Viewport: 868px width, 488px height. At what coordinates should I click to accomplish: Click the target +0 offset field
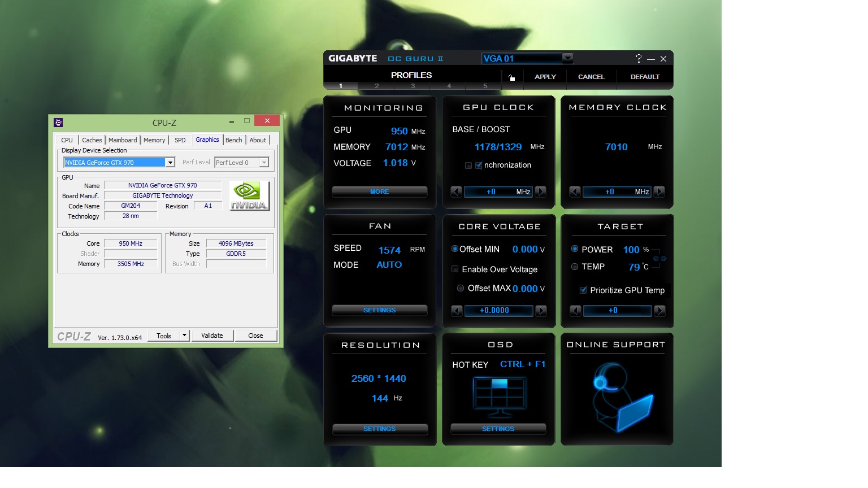tap(618, 311)
